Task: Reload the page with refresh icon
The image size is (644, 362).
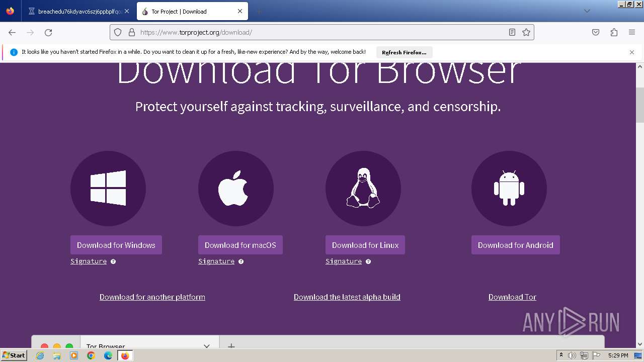Action: [x=48, y=32]
